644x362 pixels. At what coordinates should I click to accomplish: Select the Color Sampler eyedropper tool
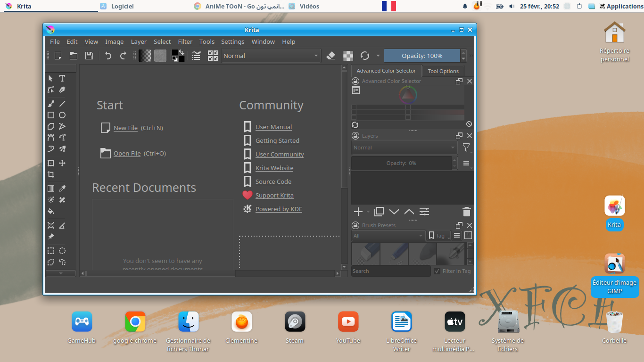pos(62,189)
